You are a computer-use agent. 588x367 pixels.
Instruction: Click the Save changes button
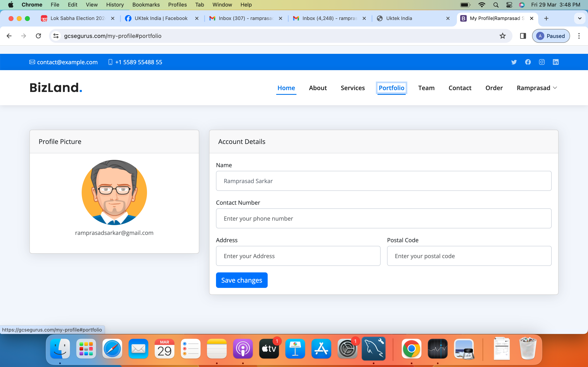pyautogui.click(x=242, y=280)
